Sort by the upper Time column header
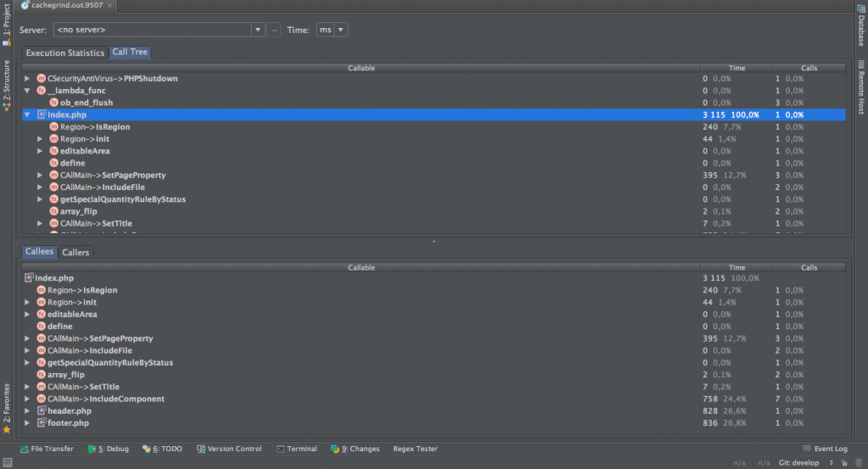This screenshot has width=868, height=469. tap(736, 68)
